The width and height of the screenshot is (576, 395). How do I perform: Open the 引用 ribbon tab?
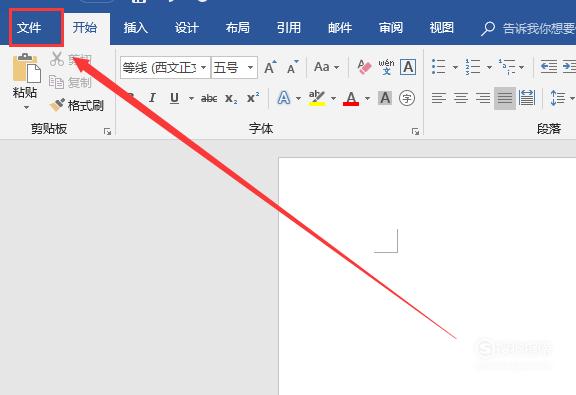289,28
